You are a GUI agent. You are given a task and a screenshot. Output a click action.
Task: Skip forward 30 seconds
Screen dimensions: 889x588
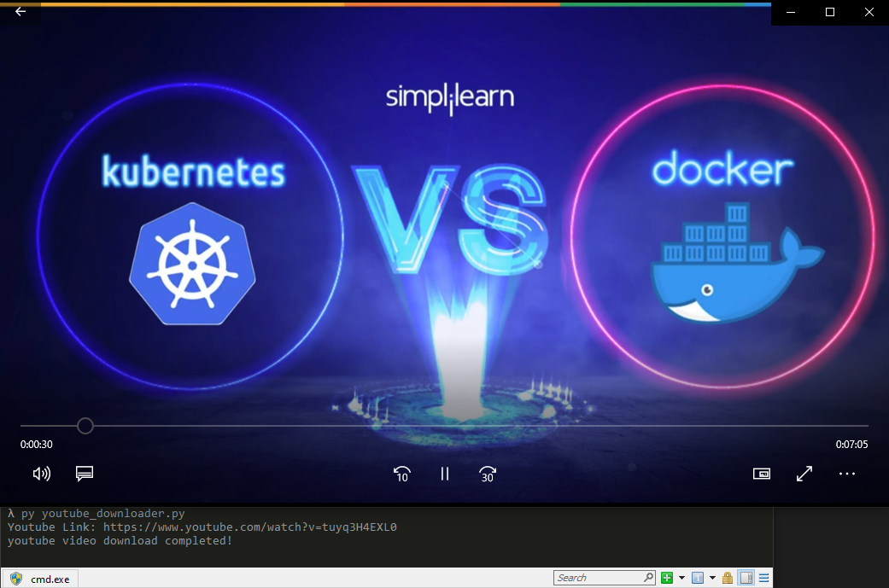coord(488,474)
